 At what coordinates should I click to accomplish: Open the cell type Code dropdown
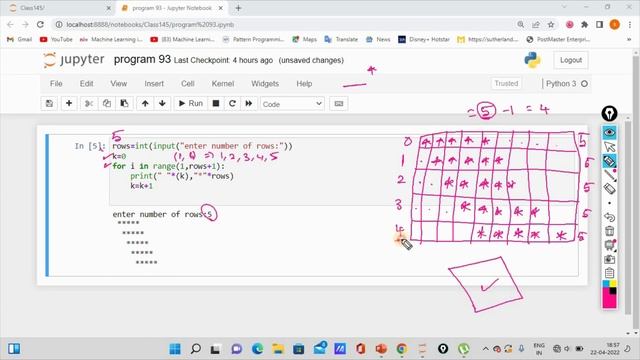[292, 104]
